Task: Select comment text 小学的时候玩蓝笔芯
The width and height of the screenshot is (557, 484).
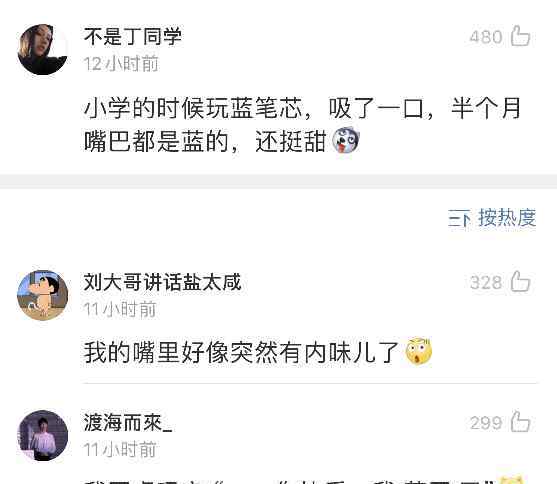Action: 193,108
